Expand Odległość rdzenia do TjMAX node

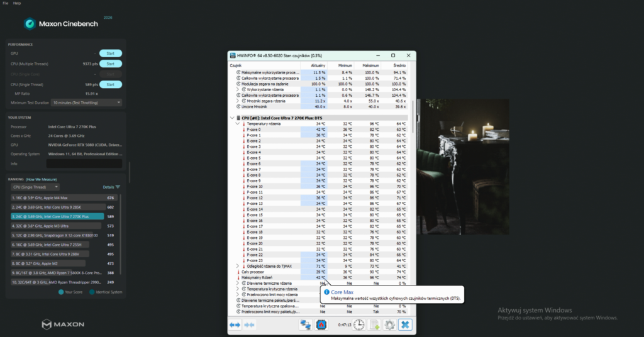coord(237,266)
